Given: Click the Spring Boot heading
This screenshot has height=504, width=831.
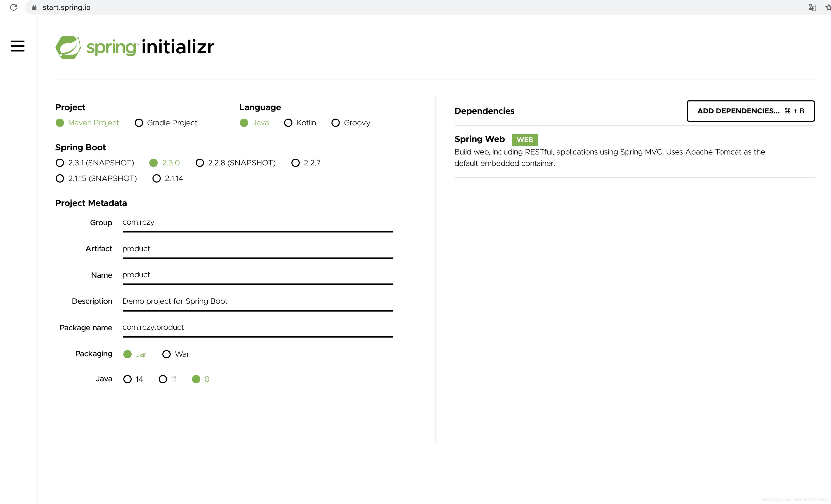Looking at the screenshot, I should 80,147.
